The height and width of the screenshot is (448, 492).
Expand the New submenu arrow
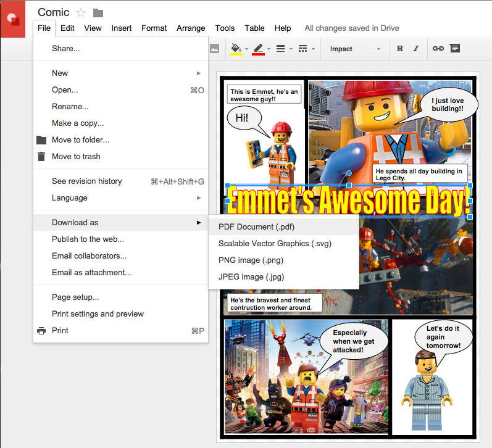199,73
